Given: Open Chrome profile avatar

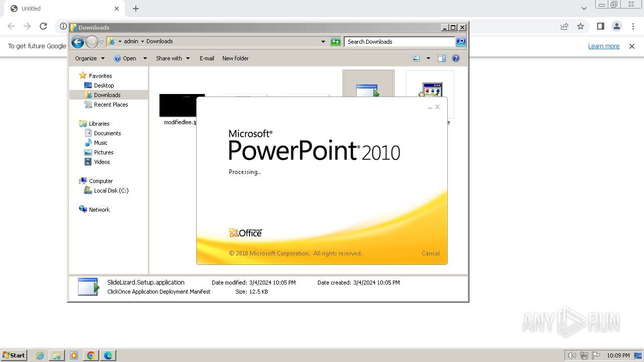Looking at the screenshot, I should (617, 26).
